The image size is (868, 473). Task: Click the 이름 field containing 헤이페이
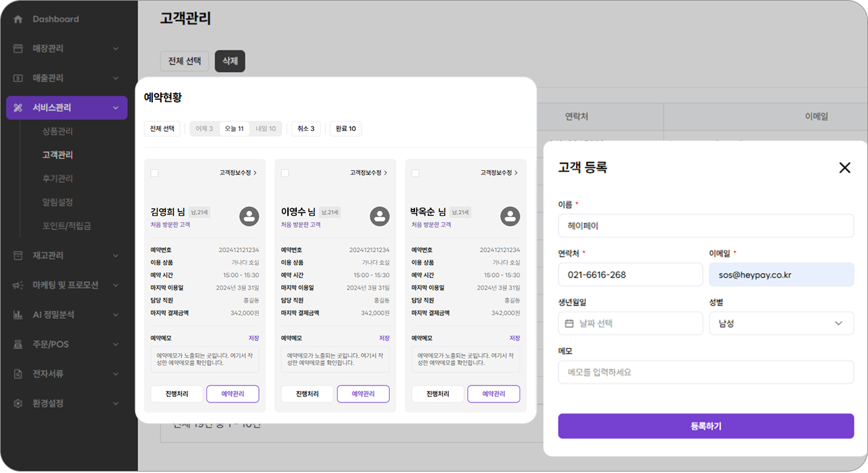[706, 226]
